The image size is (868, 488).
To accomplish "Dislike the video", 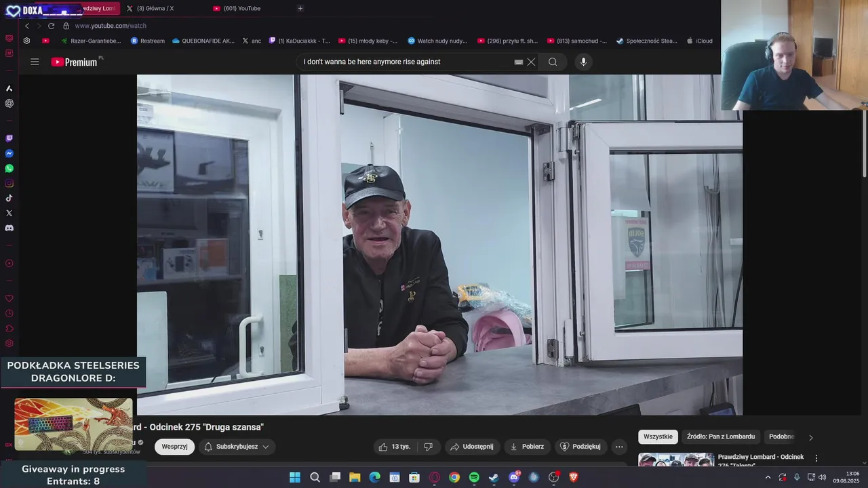I will pos(428,447).
